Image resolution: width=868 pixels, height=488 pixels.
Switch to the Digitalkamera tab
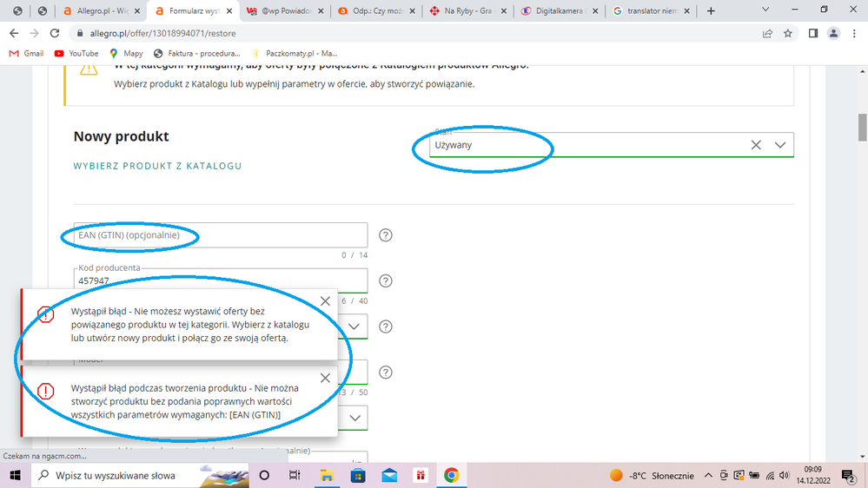click(x=559, y=10)
